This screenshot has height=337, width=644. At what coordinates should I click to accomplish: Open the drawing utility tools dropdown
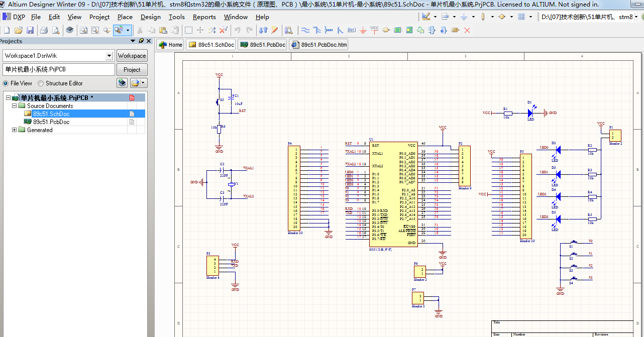tap(435, 17)
